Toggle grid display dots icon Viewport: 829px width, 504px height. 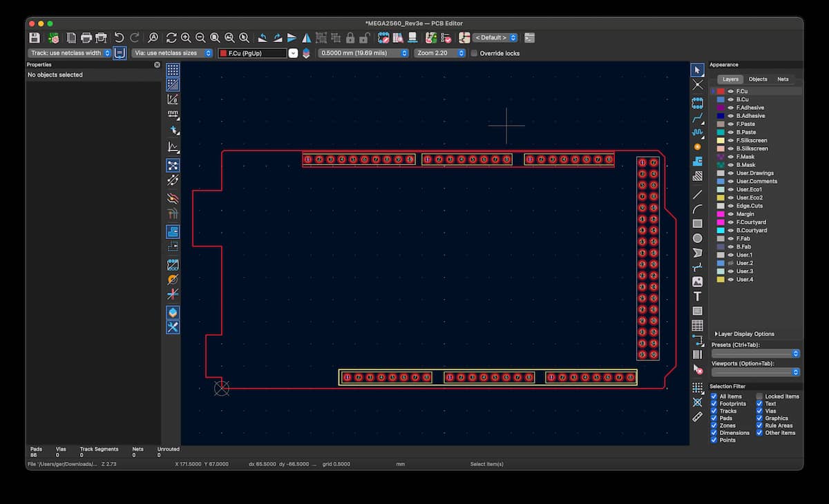[173, 70]
